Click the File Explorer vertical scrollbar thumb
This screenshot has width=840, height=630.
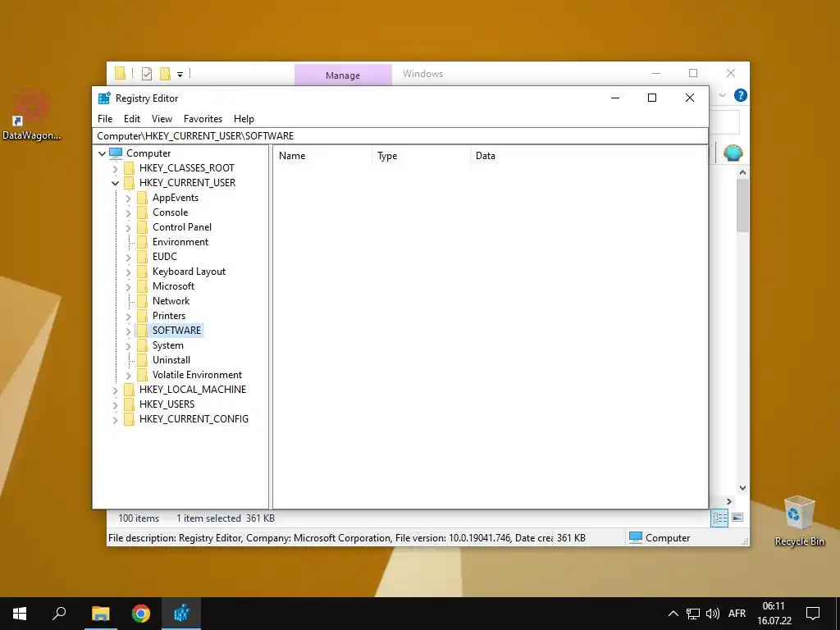[742, 206]
